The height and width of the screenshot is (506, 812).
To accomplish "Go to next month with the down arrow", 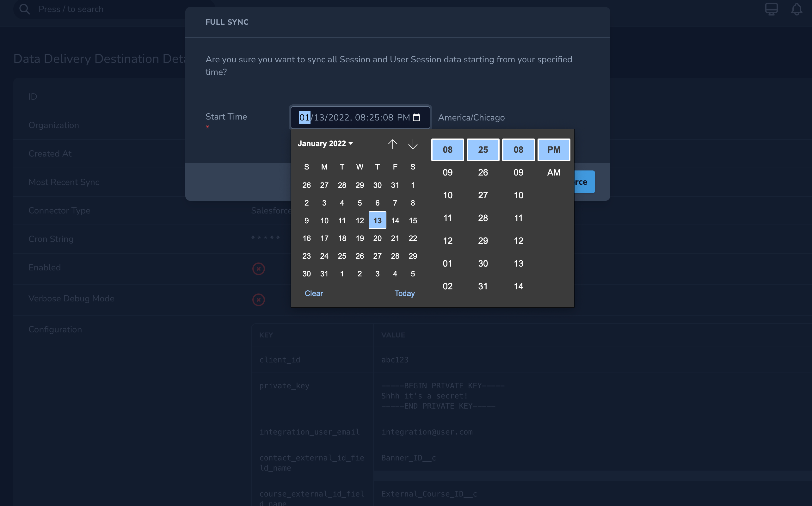I will point(413,144).
